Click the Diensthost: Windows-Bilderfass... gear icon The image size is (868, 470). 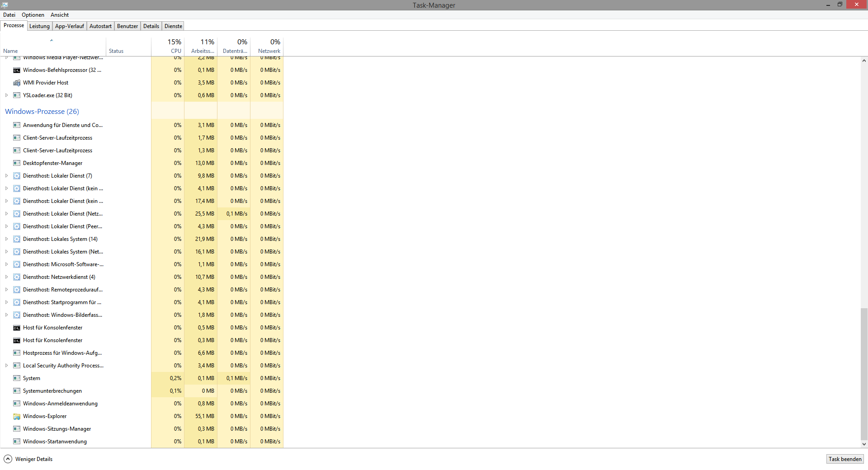pos(17,315)
